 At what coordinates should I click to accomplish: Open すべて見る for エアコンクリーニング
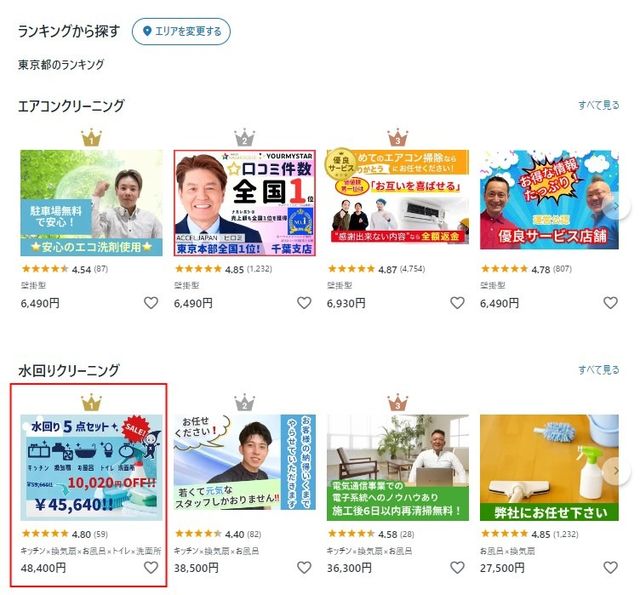click(x=598, y=105)
